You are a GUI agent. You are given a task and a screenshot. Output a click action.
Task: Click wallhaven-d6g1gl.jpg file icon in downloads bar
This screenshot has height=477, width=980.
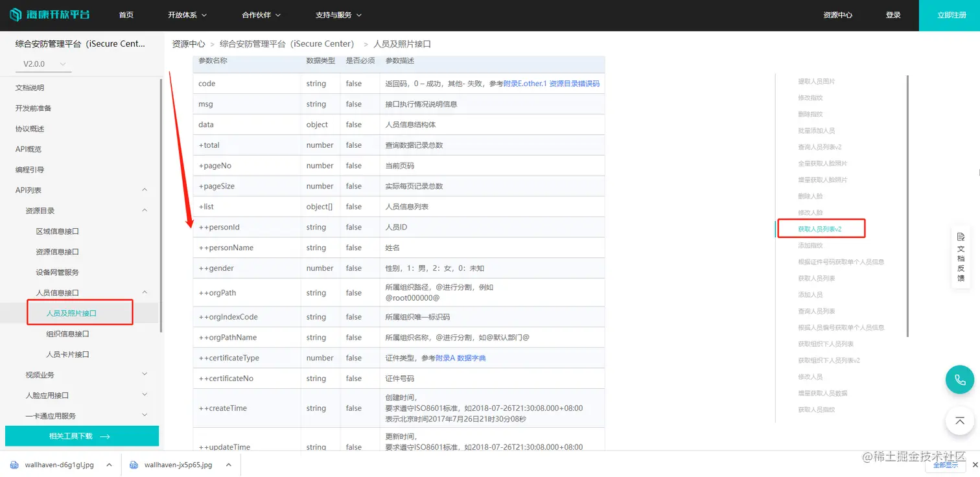tap(16, 465)
